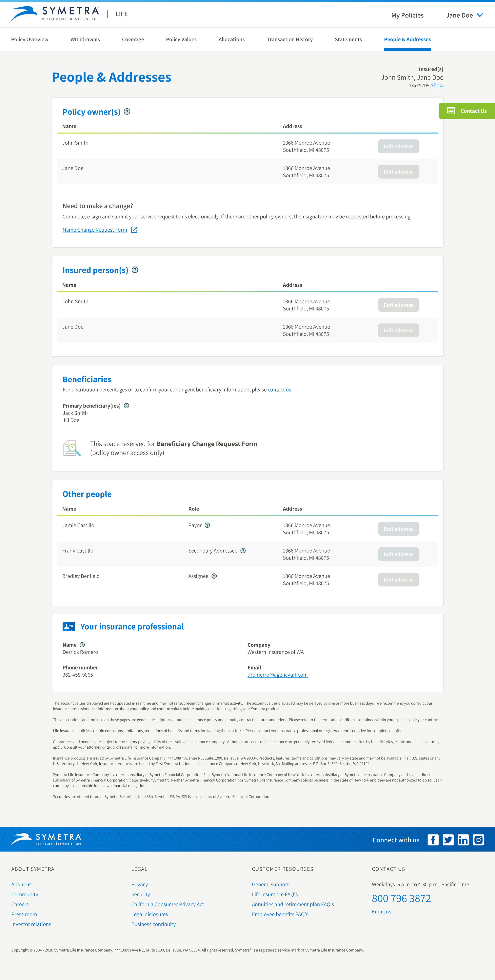Click the Facebook icon in the footer
Image resolution: width=495 pixels, height=980 pixels.
[x=433, y=840]
